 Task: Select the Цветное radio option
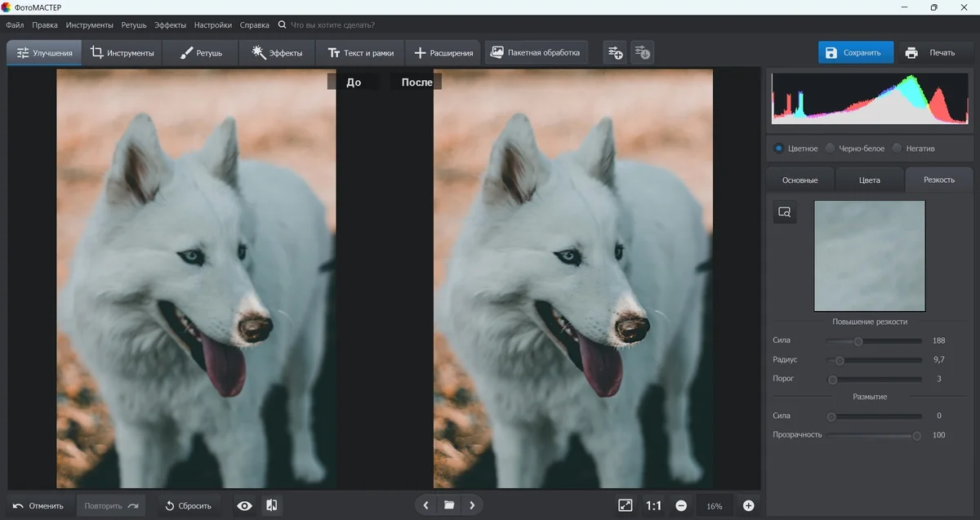click(779, 149)
